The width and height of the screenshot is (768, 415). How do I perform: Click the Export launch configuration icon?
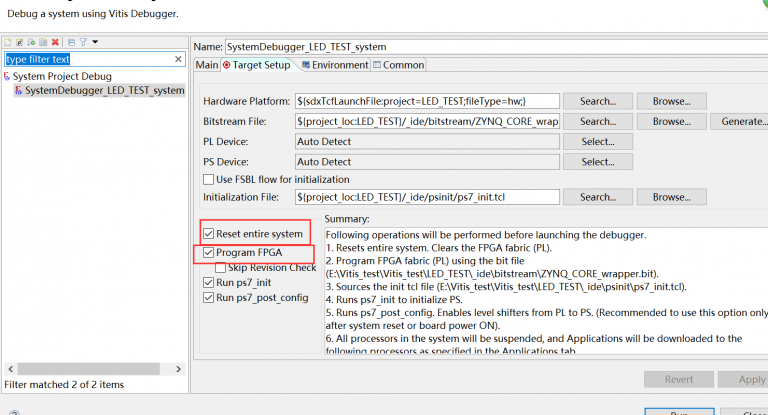pos(30,43)
